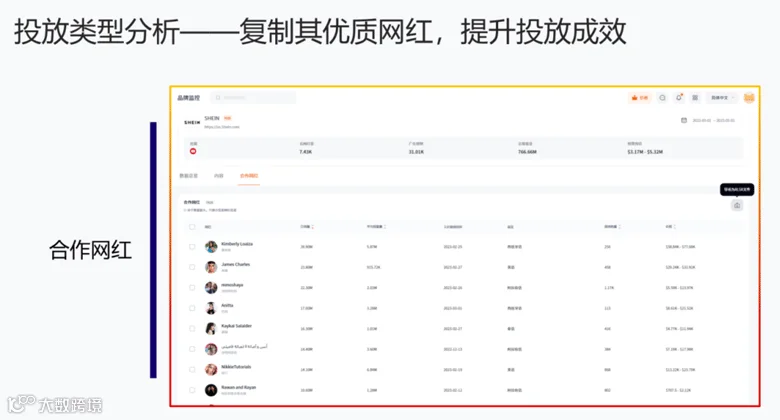
Task: Click the orange user avatar in top bar
Action: (749, 98)
